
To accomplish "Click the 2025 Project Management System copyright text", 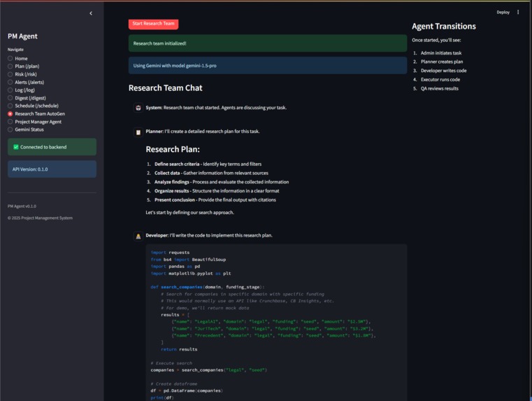I will [40, 218].
